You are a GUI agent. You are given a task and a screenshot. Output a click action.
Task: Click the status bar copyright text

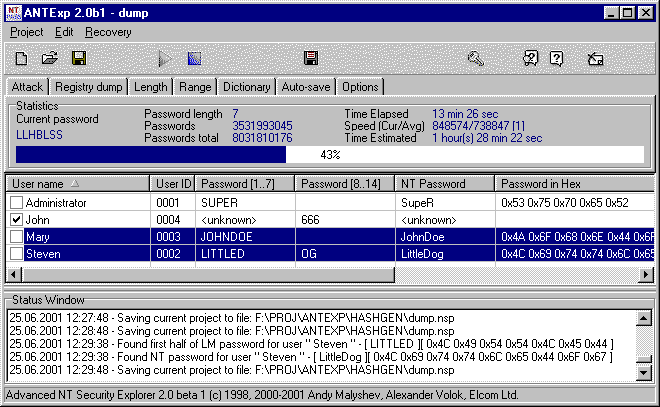coord(262,395)
